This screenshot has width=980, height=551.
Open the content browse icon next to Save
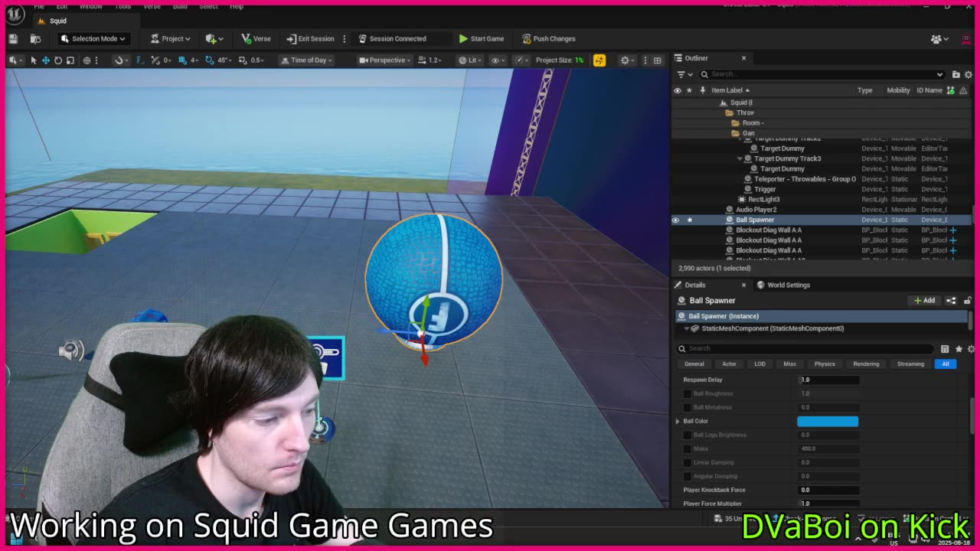click(x=35, y=38)
